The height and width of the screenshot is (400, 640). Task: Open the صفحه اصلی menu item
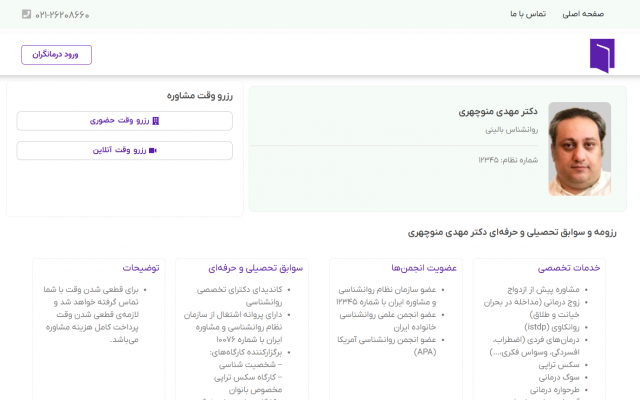[x=583, y=14]
